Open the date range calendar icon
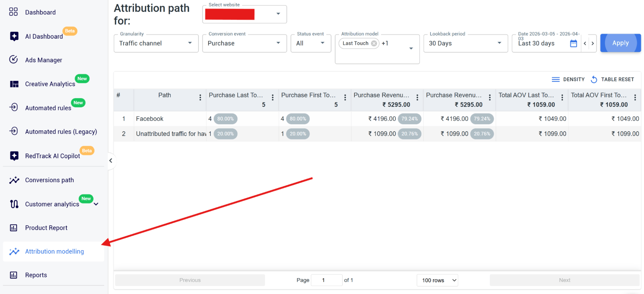This screenshot has height=294, width=644. pyautogui.click(x=573, y=44)
